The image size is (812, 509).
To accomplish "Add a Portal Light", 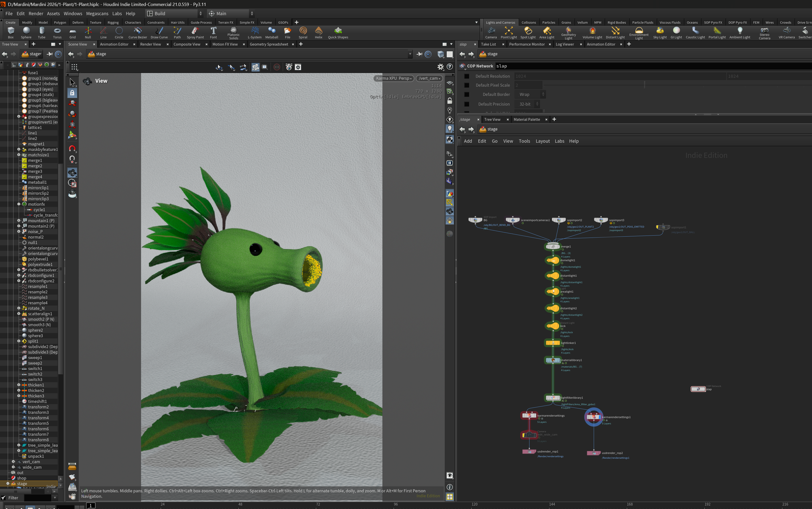I will click(x=717, y=33).
